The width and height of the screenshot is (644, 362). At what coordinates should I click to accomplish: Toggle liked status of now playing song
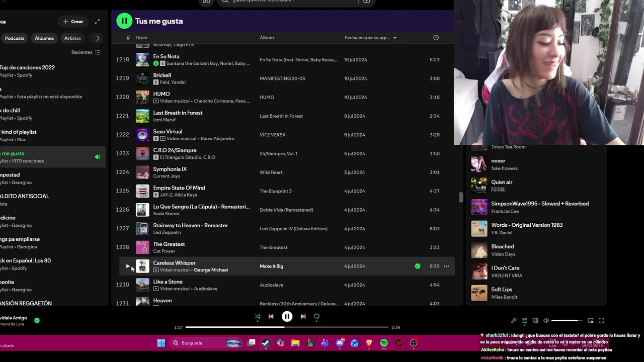[37, 320]
